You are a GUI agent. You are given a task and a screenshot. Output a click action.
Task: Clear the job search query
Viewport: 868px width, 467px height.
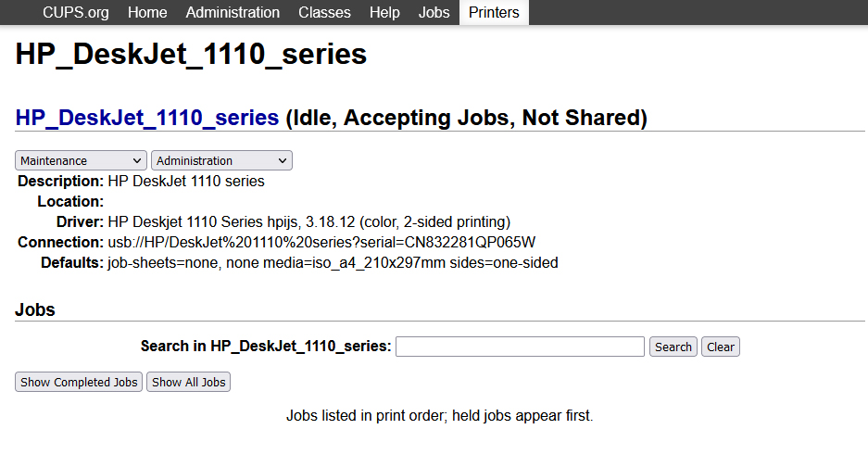click(720, 347)
